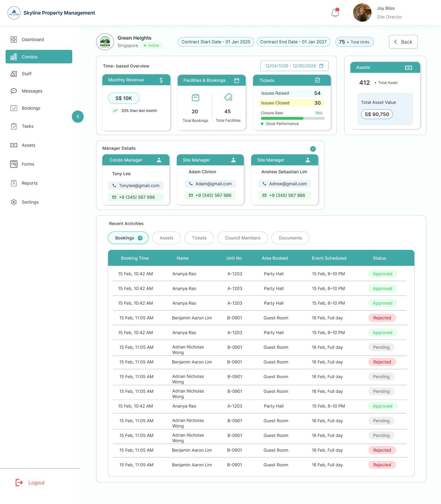This screenshot has width=441, height=504.
Task: Switch to the Council Members tab
Action: (243, 238)
